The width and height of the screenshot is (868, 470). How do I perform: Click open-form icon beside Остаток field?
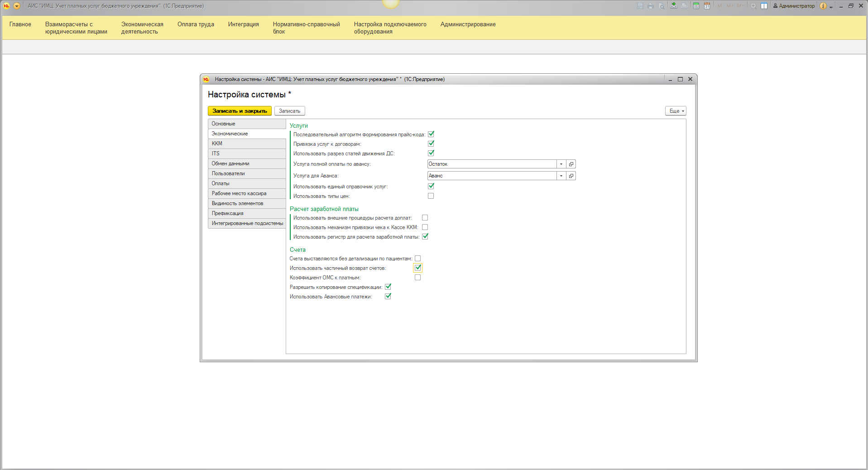(571, 164)
